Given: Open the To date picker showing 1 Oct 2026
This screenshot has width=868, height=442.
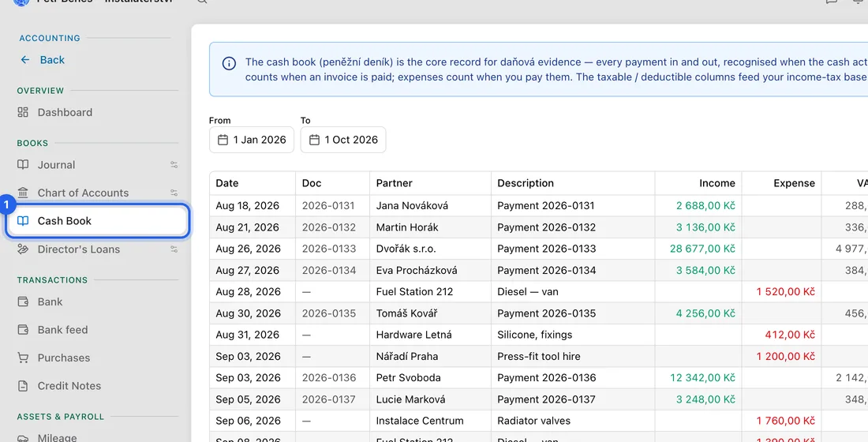Looking at the screenshot, I should [343, 140].
